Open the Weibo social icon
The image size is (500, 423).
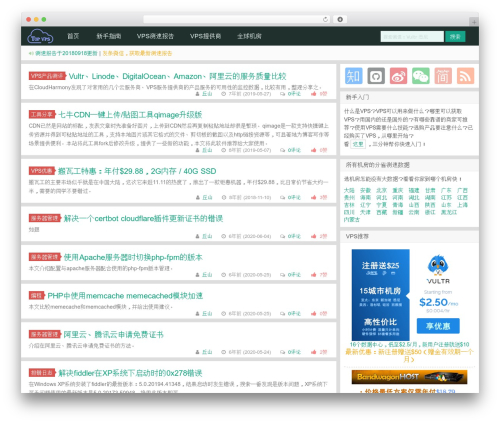pos(398,76)
